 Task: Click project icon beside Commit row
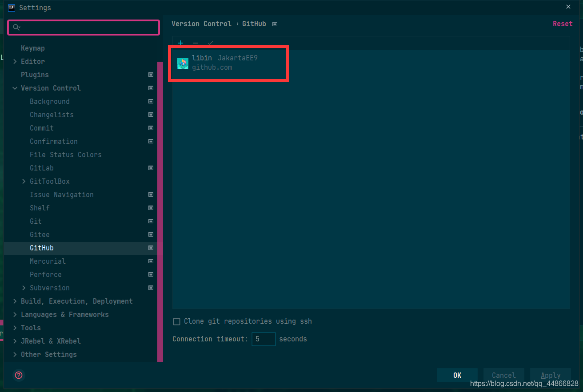[x=151, y=128]
